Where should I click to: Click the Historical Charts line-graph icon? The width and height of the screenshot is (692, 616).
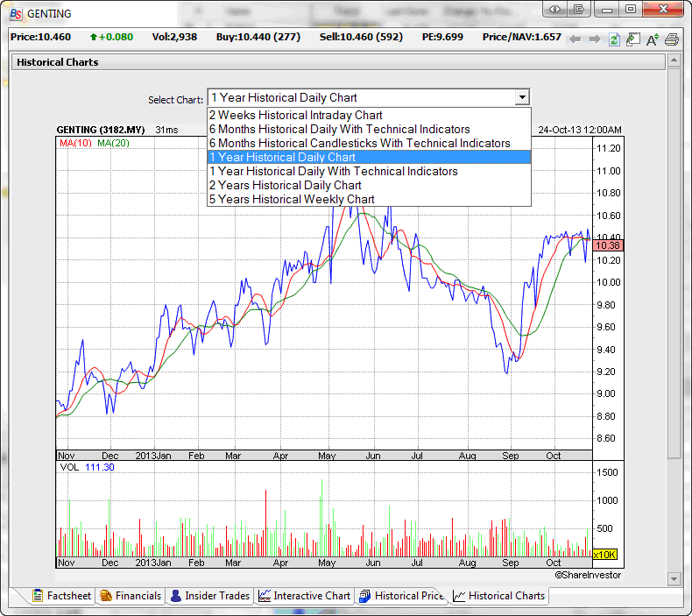(x=459, y=596)
